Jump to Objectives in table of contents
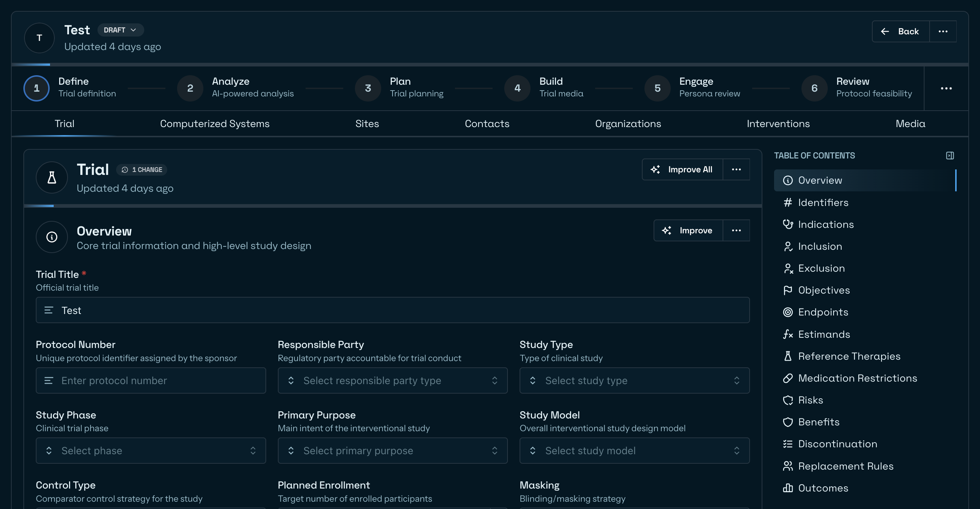Image resolution: width=980 pixels, height=509 pixels. 865,290
